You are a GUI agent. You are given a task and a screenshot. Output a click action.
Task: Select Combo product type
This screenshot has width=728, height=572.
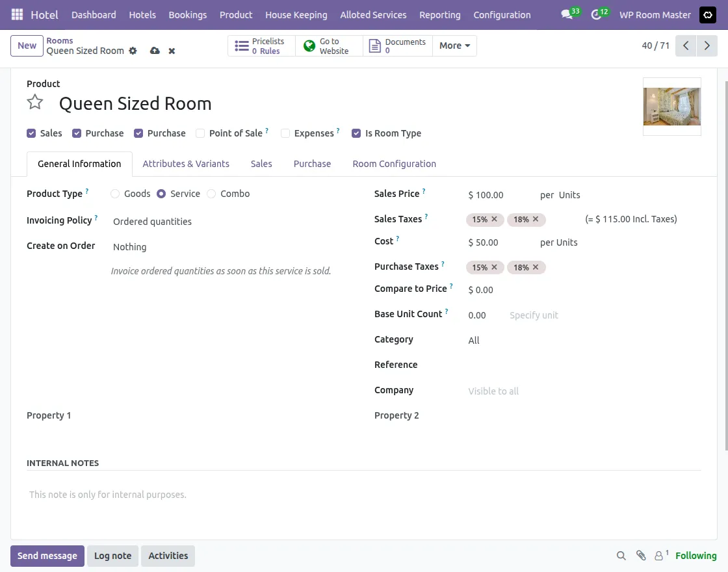click(x=211, y=194)
